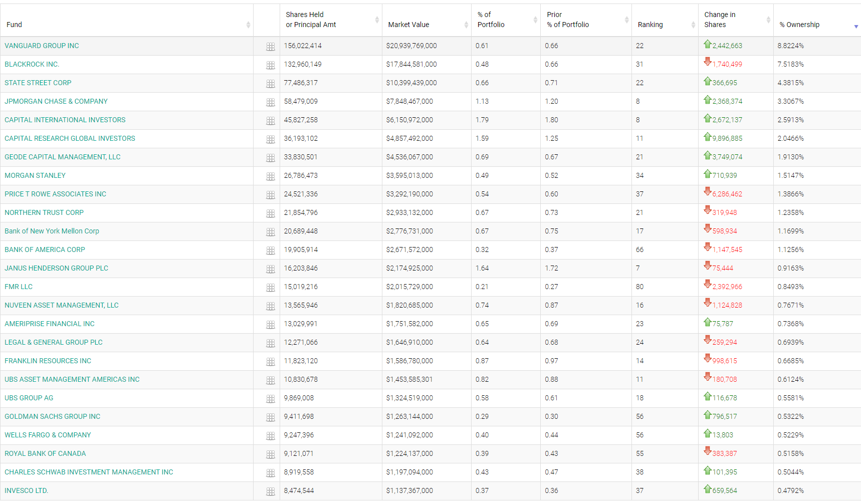The height and width of the screenshot is (504, 861).
Task: Open grid icon for Legal & General Group
Action: coord(271,343)
